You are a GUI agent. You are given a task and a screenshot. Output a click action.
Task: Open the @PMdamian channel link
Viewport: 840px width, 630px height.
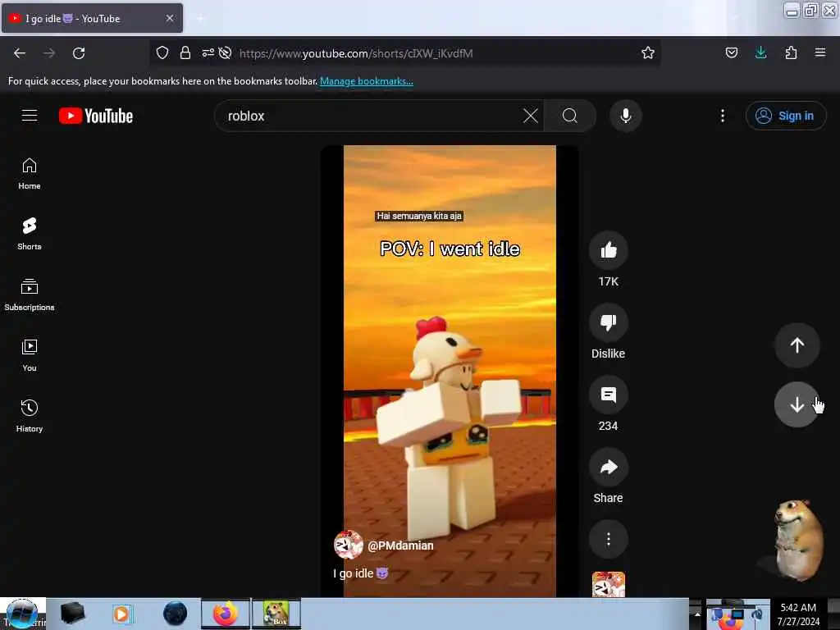click(x=400, y=546)
